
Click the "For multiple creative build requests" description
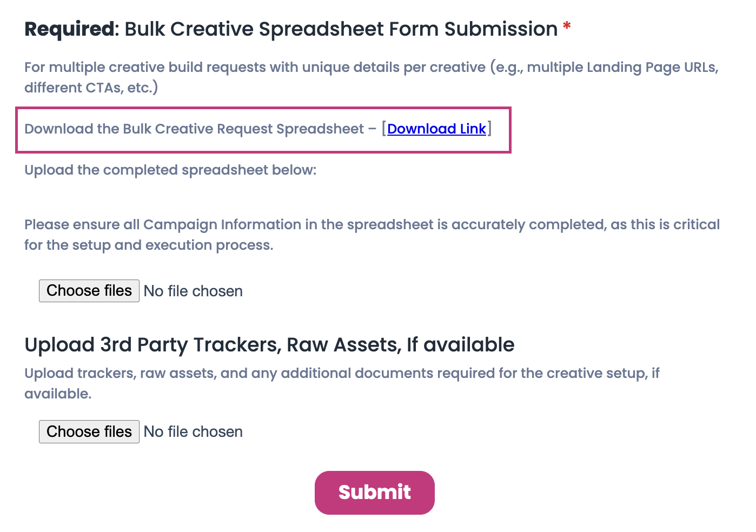click(x=371, y=68)
